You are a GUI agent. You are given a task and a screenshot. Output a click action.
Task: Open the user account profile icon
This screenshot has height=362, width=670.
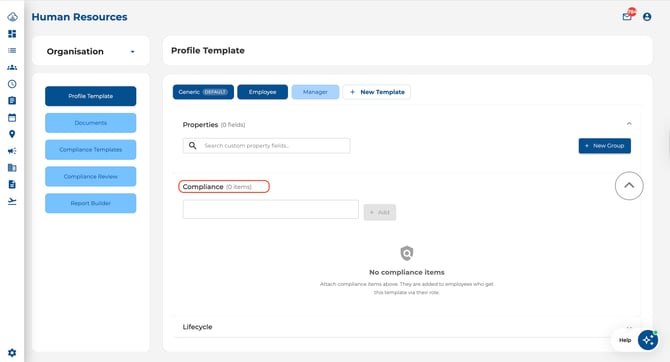point(647,17)
